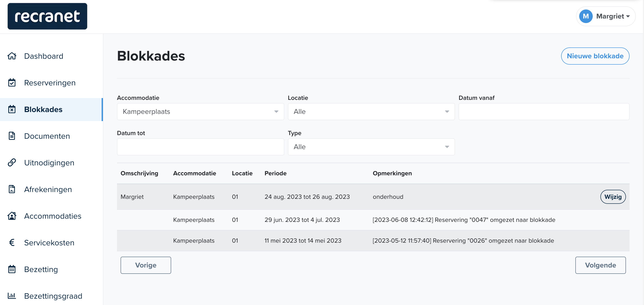Click Margriet in the Omschrijving cell
Viewport: 644px width, 305px height.
pos(132,197)
